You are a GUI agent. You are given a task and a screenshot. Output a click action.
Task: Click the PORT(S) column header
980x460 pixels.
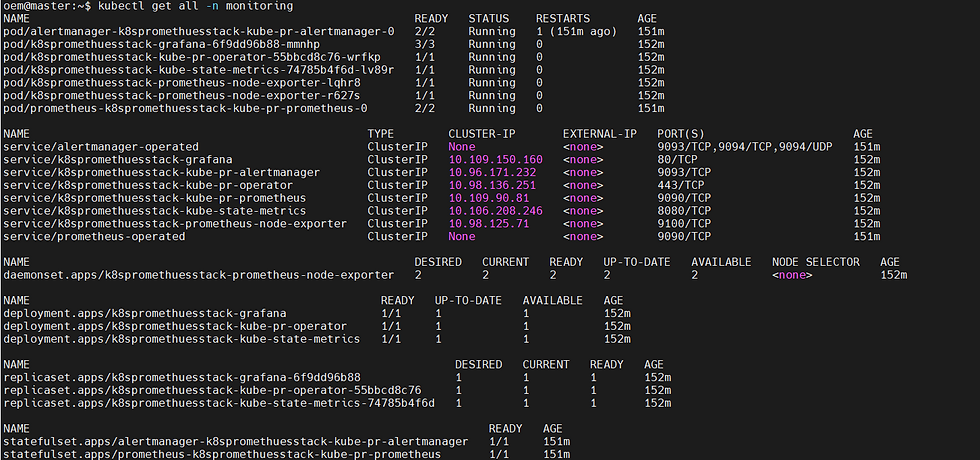click(681, 134)
